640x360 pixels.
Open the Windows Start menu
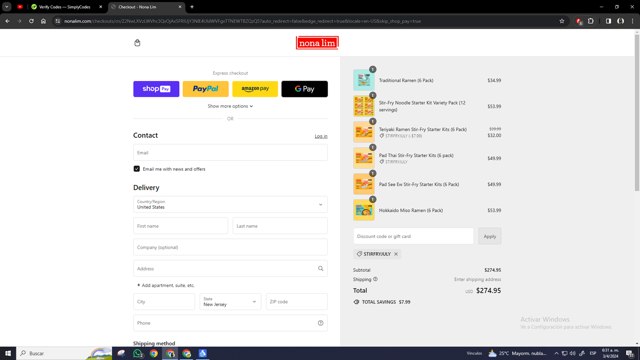(x=8, y=353)
